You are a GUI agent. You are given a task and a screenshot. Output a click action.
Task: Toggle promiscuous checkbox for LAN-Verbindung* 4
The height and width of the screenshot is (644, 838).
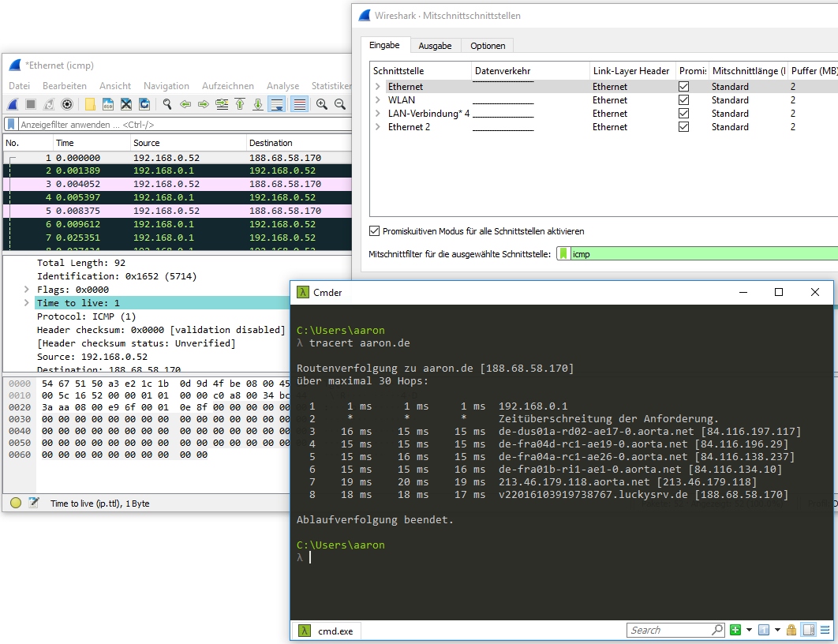point(683,114)
